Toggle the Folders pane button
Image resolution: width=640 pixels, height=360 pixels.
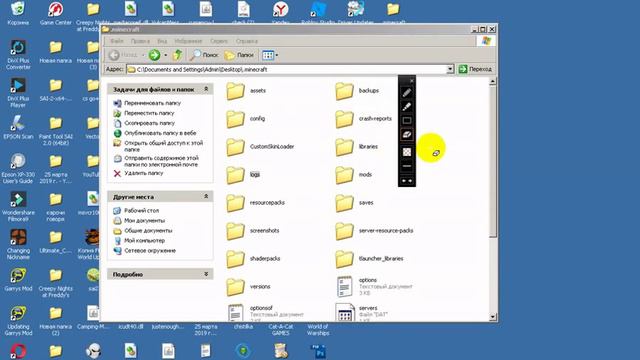(239, 55)
